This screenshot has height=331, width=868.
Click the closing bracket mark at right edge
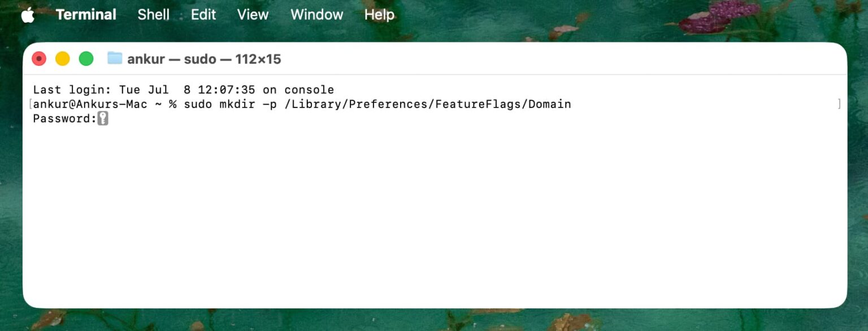[840, 104]
